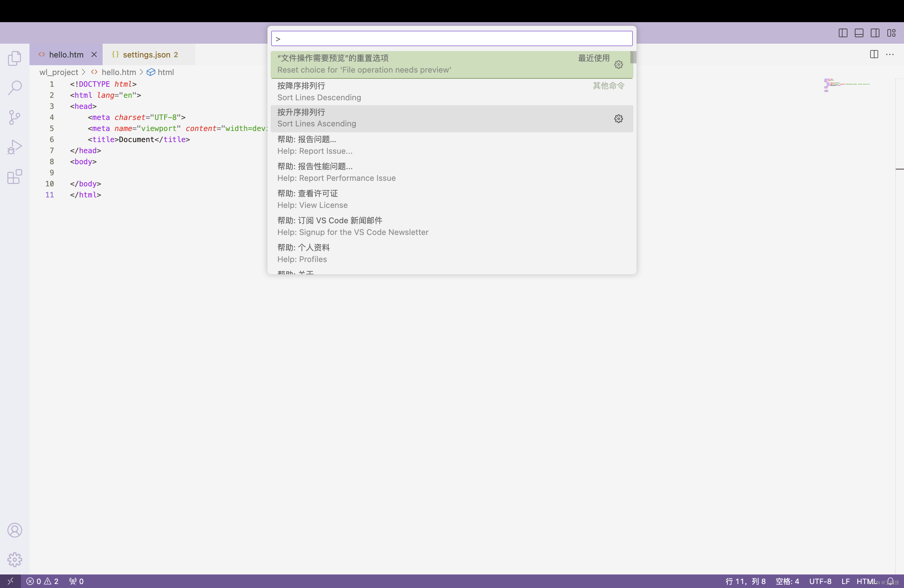Image resolution: width=904 pixels, height=588 pixels.
Task: Open the customize layout button
Action: pos(891,33)
